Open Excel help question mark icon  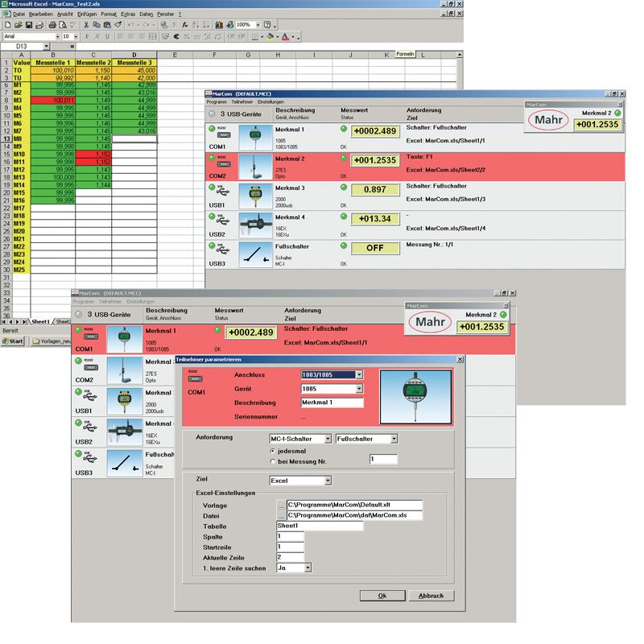[267, 25]
